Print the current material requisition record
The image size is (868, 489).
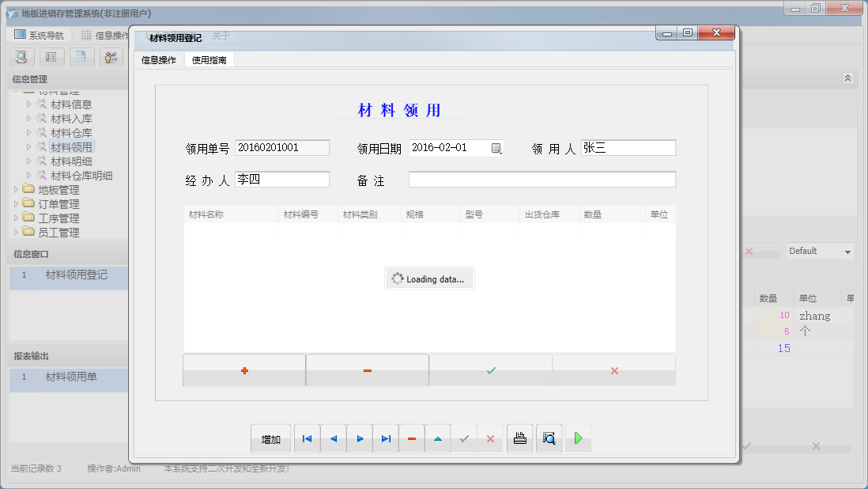click(x=519, y=438)
